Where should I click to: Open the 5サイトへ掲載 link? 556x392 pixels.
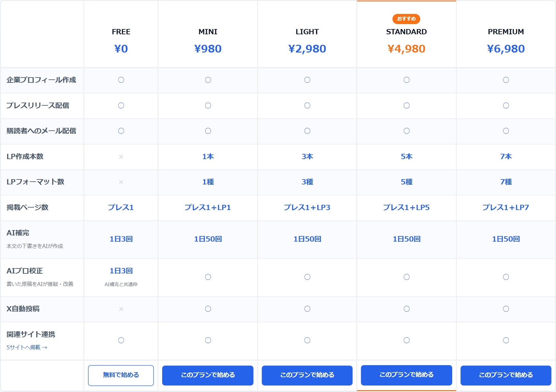pyautogui.click(x=27, y=347)
